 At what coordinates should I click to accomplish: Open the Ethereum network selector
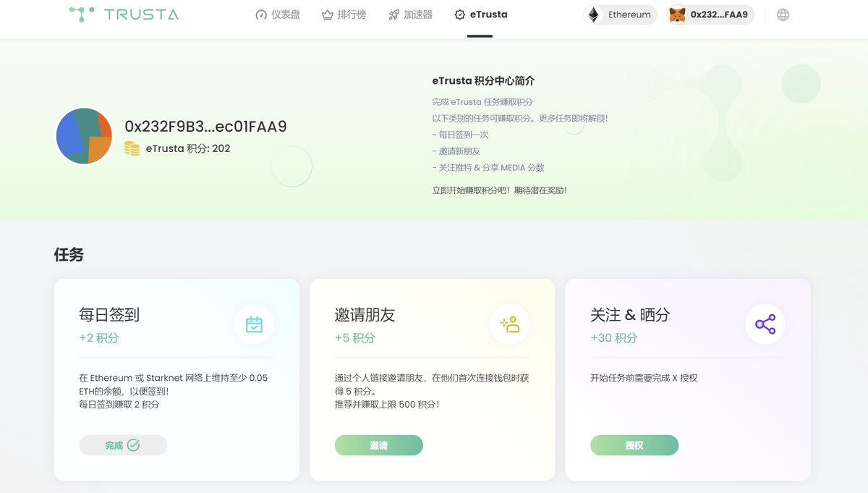tap(619, 14)
